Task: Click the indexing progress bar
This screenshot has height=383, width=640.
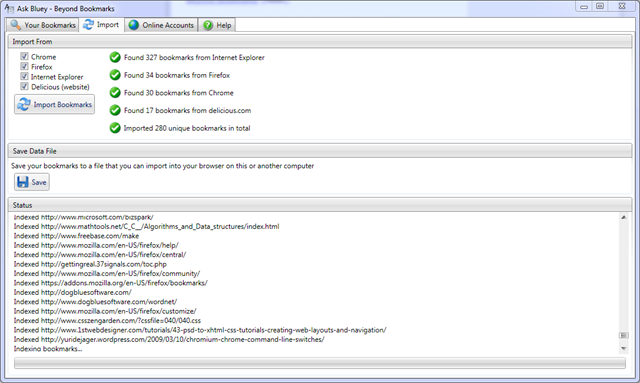Action: point(320,363)
